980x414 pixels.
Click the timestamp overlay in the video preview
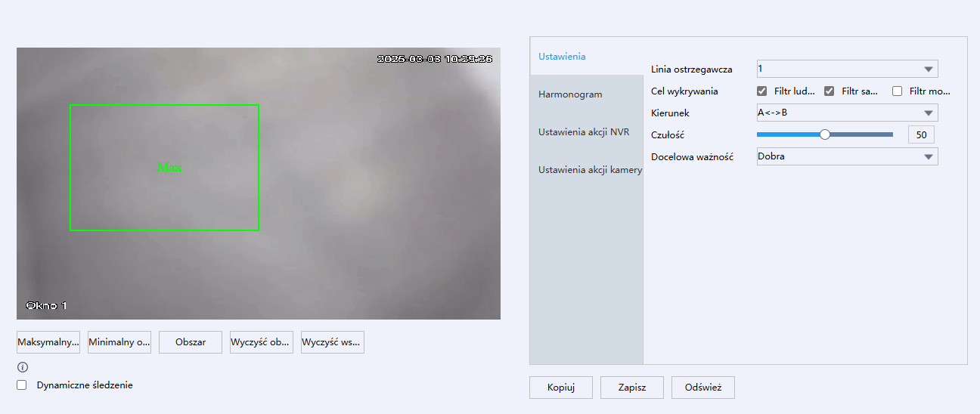pyautogui.click(x=435, y=58)
